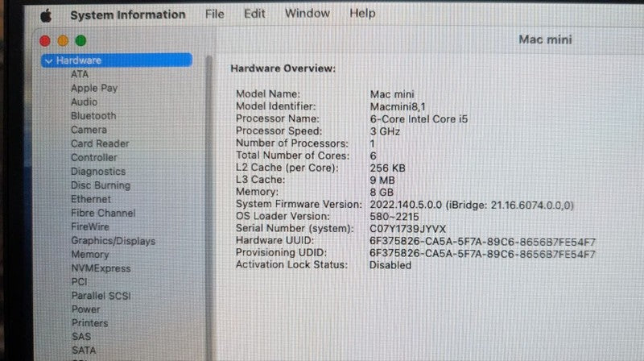The width and height of the screenshot is (644, 361).
Task: Open the Window menu
Action: point(307,14)
